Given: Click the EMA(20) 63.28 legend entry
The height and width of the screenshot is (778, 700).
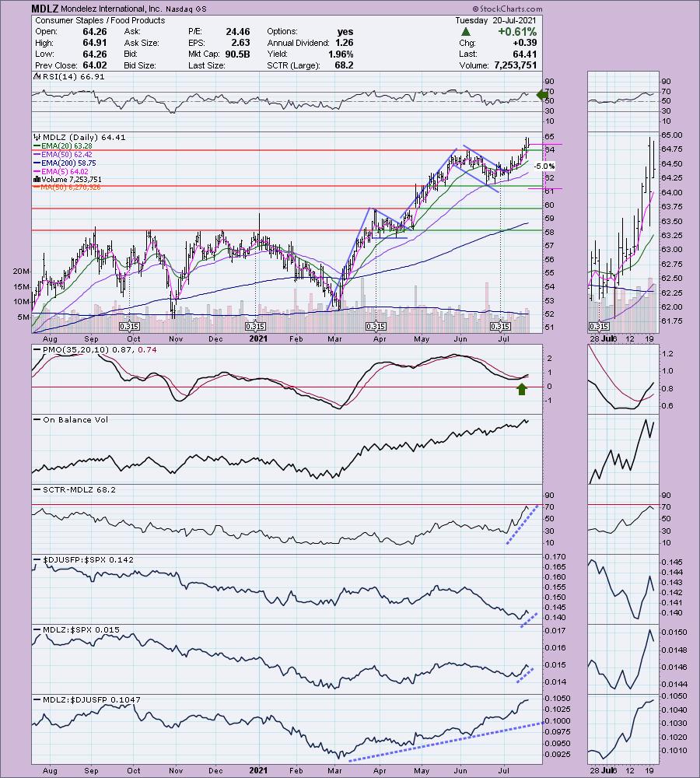Looking at the screenshot, I should point(66,146).
